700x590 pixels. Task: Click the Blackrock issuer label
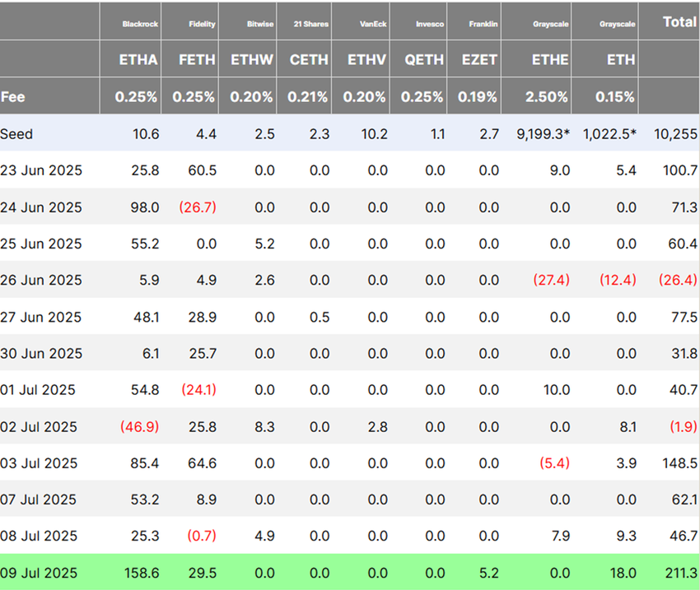[x=140, y=24]
